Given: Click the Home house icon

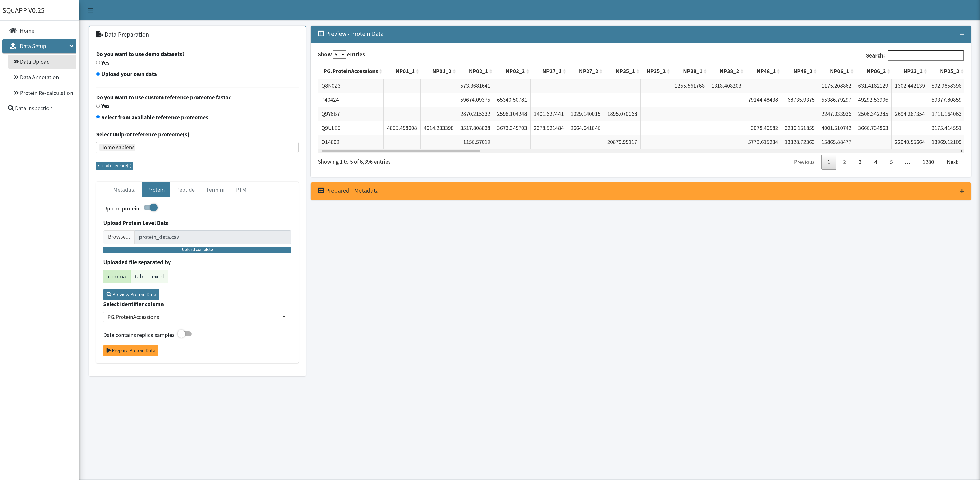Looking at the screenshot, I should [13, 30].
